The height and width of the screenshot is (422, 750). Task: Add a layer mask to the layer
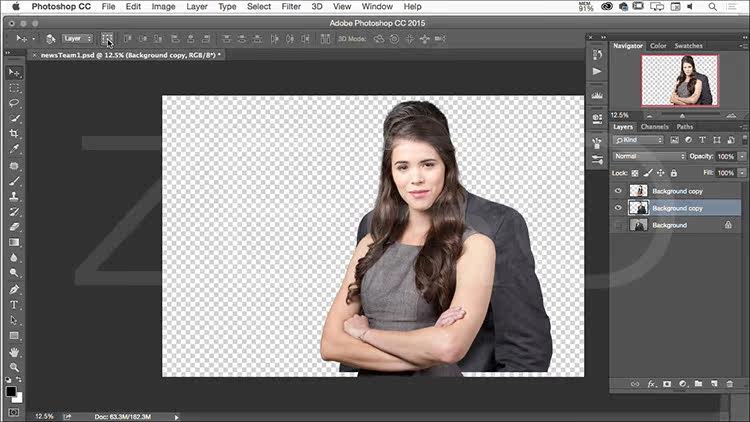click(667, 384)
